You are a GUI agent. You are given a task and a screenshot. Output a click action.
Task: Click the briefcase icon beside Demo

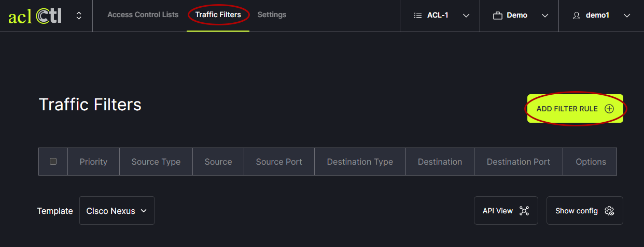pos(498,16)
